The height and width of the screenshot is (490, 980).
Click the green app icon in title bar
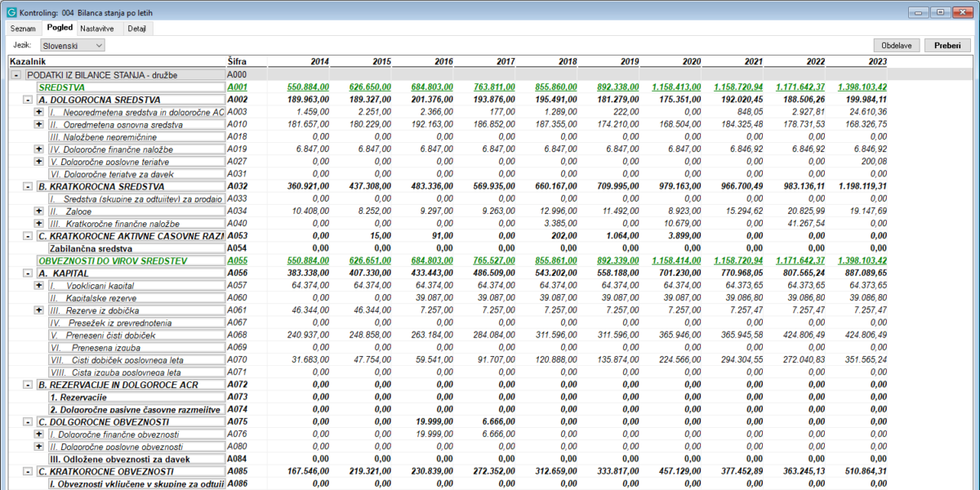click(x=10, y=13)
